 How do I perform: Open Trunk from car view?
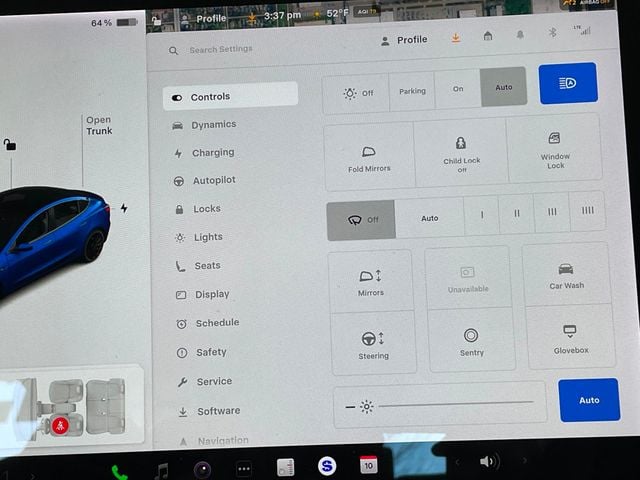99,126
